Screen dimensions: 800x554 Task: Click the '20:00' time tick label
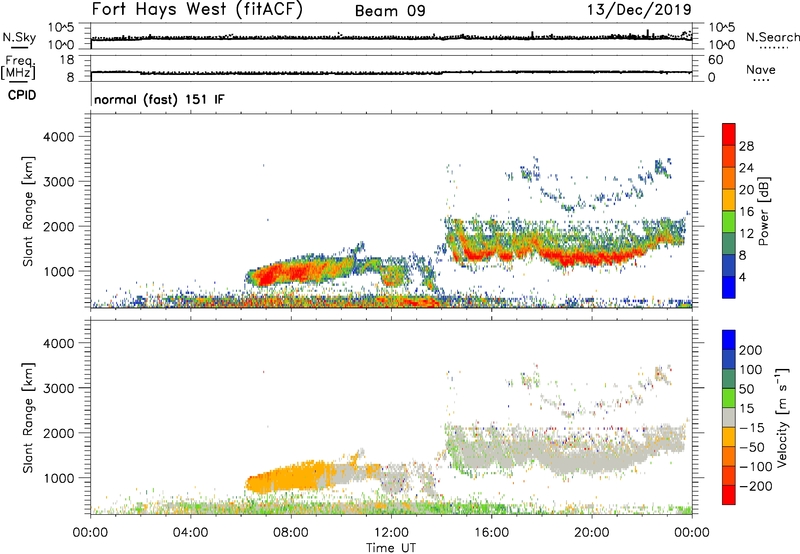tap(591, 533)
